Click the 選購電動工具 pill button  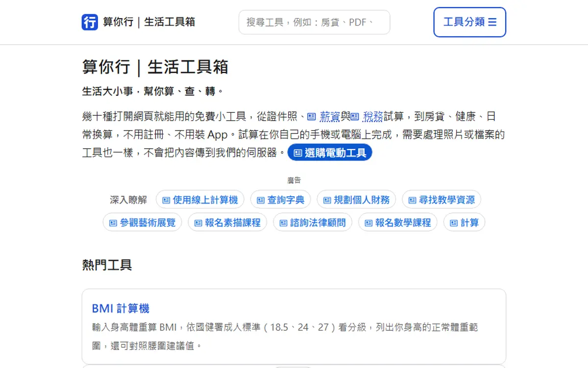point(330,153)
